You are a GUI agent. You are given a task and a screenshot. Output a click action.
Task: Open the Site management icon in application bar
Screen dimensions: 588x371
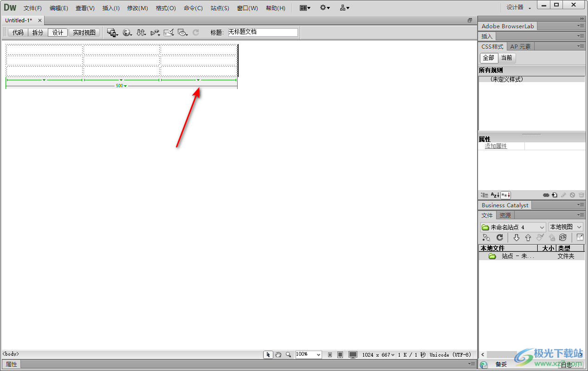coord(344,8)
